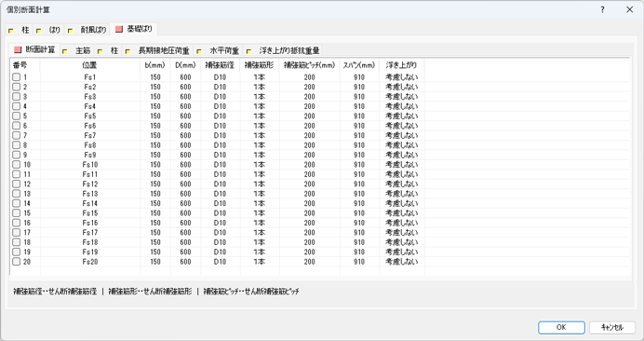Check the checkbox for row 13
Image resolution: width=644 pixels, height=341 pixels.
coord(16,194)
